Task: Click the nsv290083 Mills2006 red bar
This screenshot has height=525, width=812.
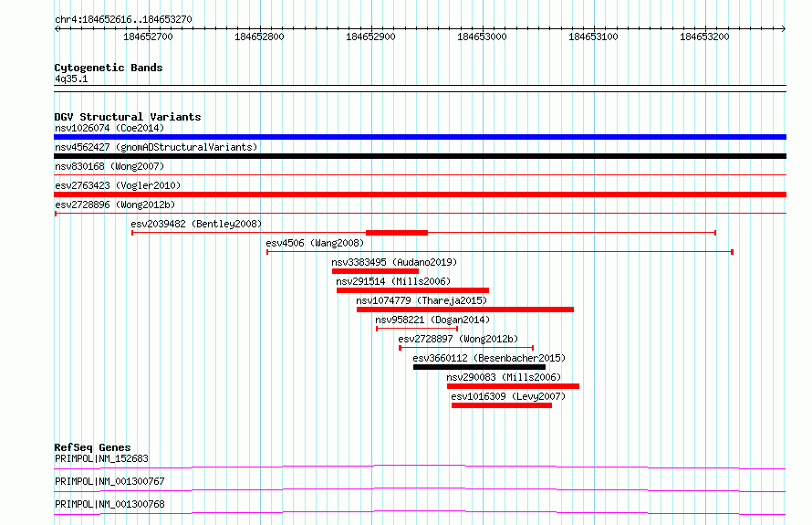Action: (513, 386)
